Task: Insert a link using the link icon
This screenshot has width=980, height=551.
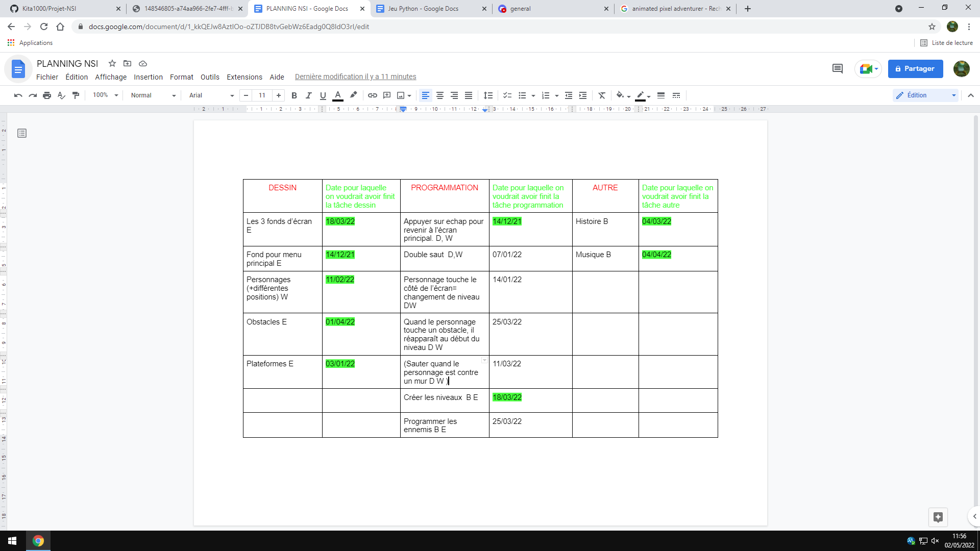Action: (372, 95)
